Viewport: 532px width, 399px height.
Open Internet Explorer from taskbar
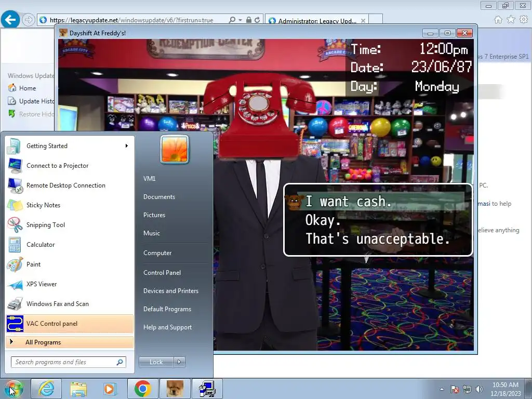coord(46,389)
